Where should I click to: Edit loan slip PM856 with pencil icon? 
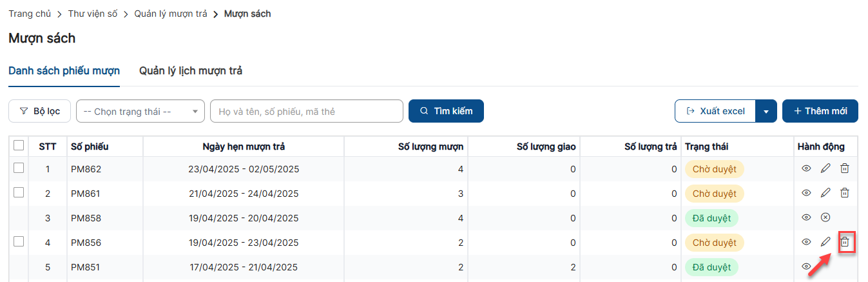point(825,243)
